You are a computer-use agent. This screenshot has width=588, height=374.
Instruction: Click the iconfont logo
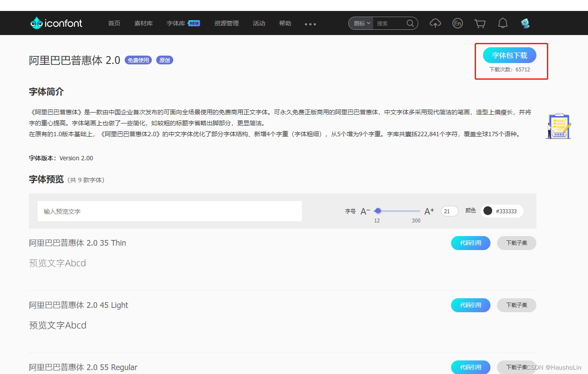pyautogui.click(x=56, y=23)
